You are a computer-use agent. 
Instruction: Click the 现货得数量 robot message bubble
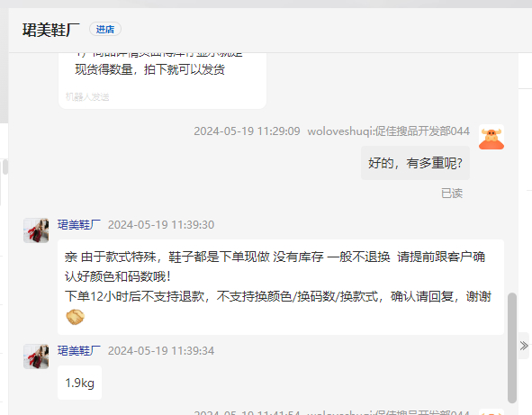pos(162,81)
